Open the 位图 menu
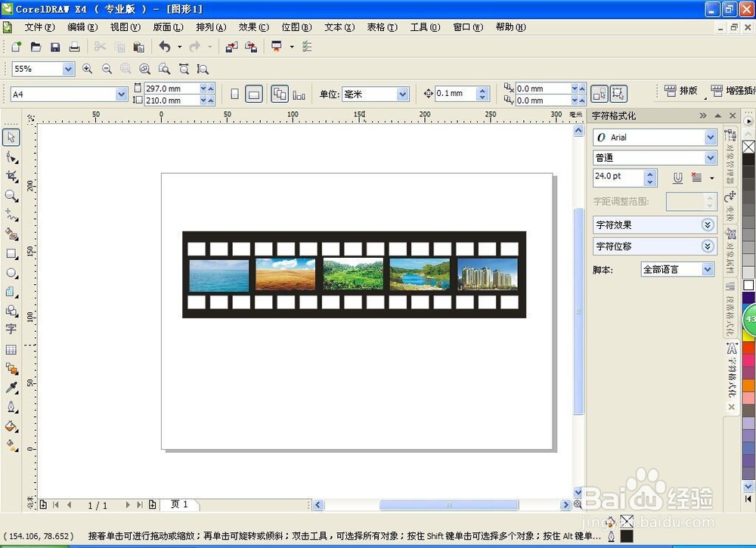 (x=296, y=26)
